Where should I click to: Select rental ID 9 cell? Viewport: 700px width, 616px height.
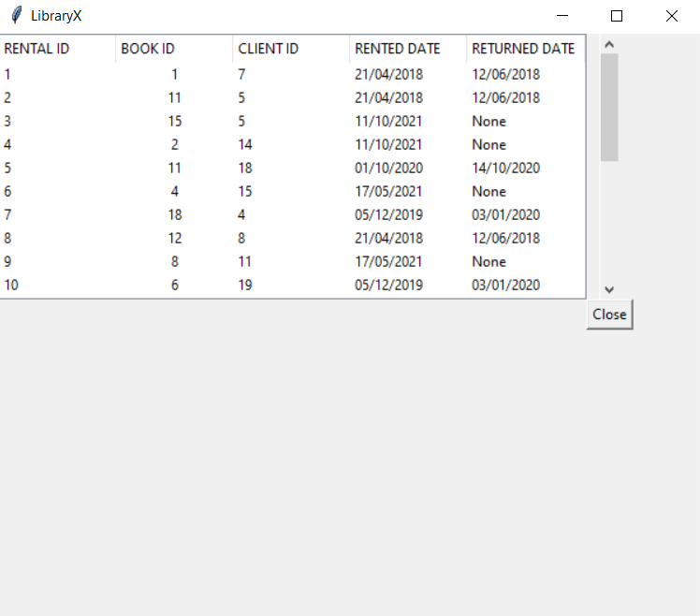coord(7,262)
